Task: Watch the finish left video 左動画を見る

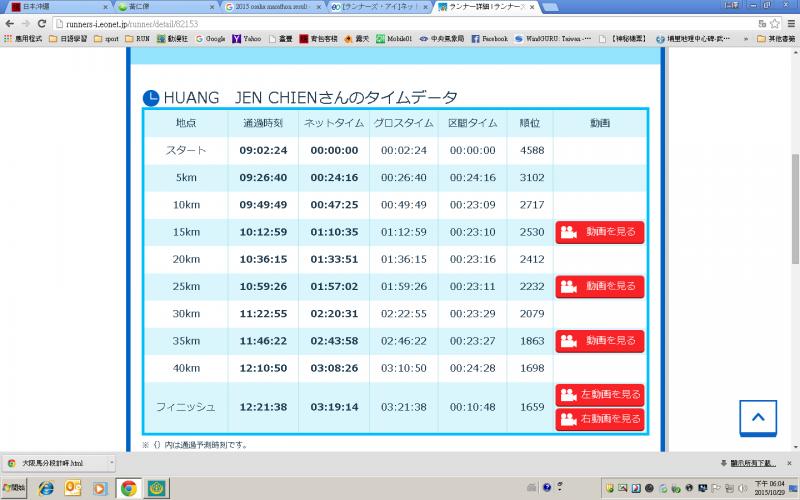Action: pyautogui.click(x=599, y=394)
